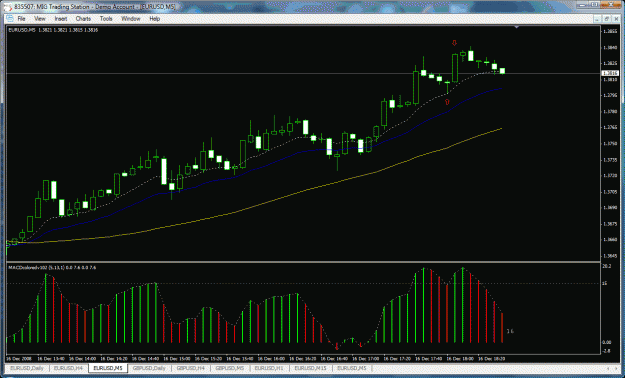Click the 16 Dec 14:00 time label
This screenshot has width=625, height=378.
point(84,358)
